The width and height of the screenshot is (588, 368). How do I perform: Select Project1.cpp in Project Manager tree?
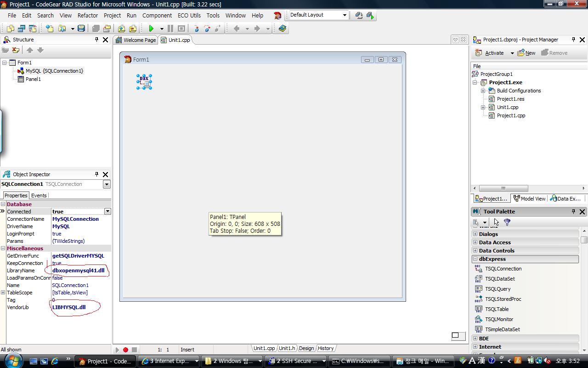511,115
